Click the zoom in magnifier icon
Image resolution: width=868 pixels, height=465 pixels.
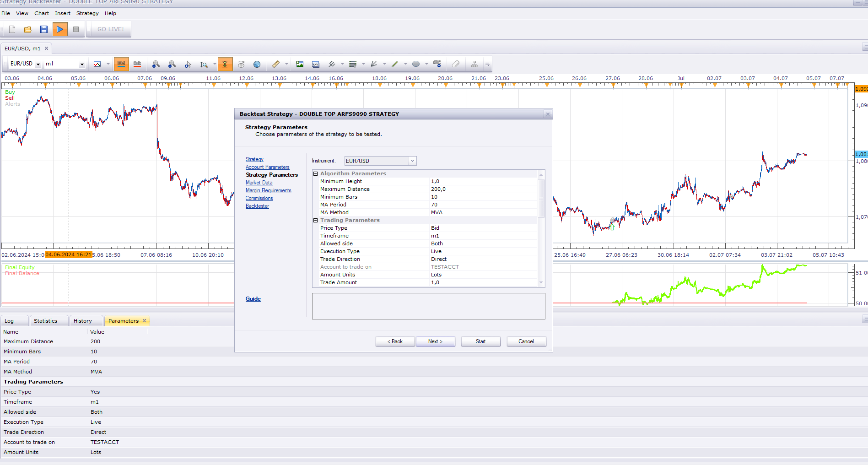click(x=156, y=64)
